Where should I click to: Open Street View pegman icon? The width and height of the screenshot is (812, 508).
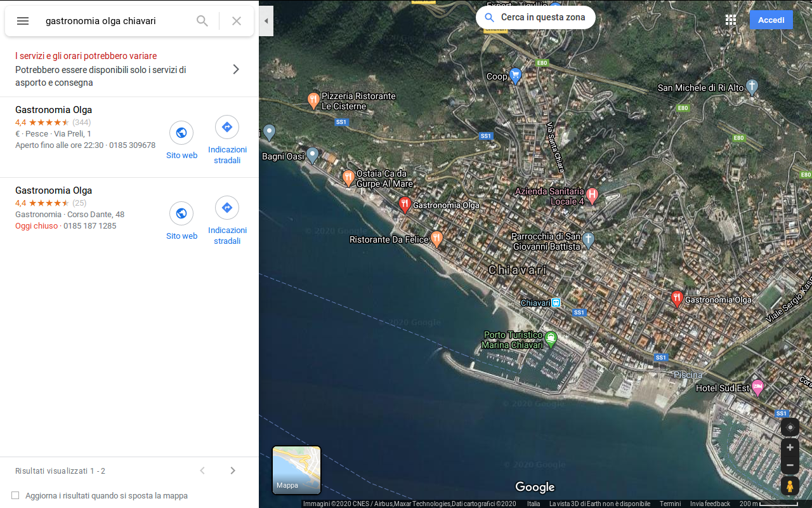click(x=790, y=486)
